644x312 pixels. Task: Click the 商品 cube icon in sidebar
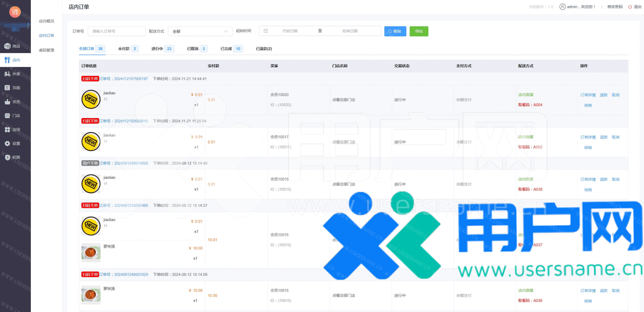[7, 46]
